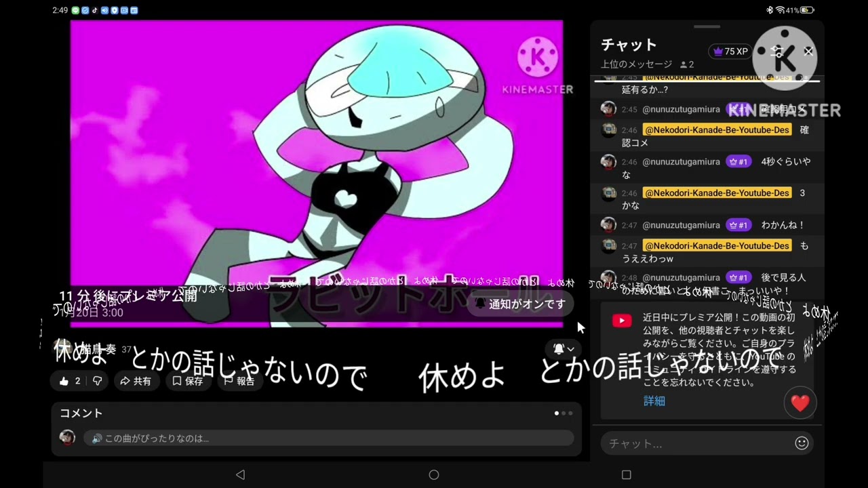
Task: Send a red heart reaction
Action: point(800,403)
